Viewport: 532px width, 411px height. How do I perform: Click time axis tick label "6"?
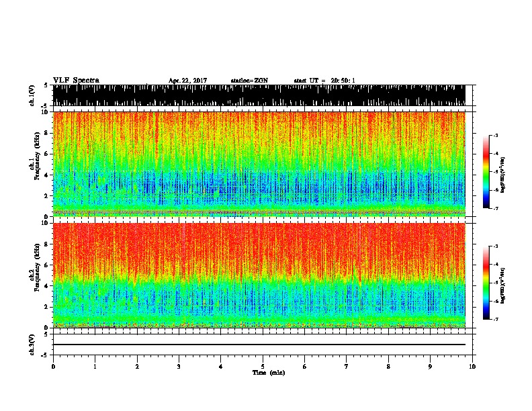coord(305,367)
